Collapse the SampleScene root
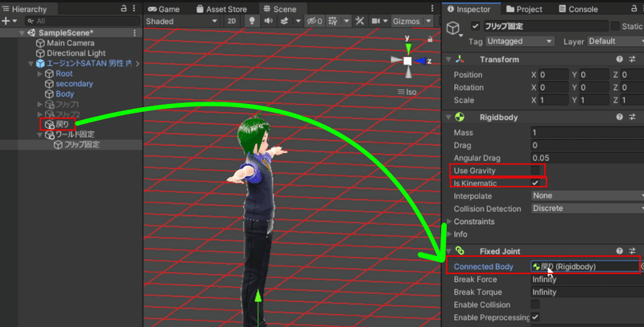The width and height of the screenshot is (644, 327). [x=22, y=33]
